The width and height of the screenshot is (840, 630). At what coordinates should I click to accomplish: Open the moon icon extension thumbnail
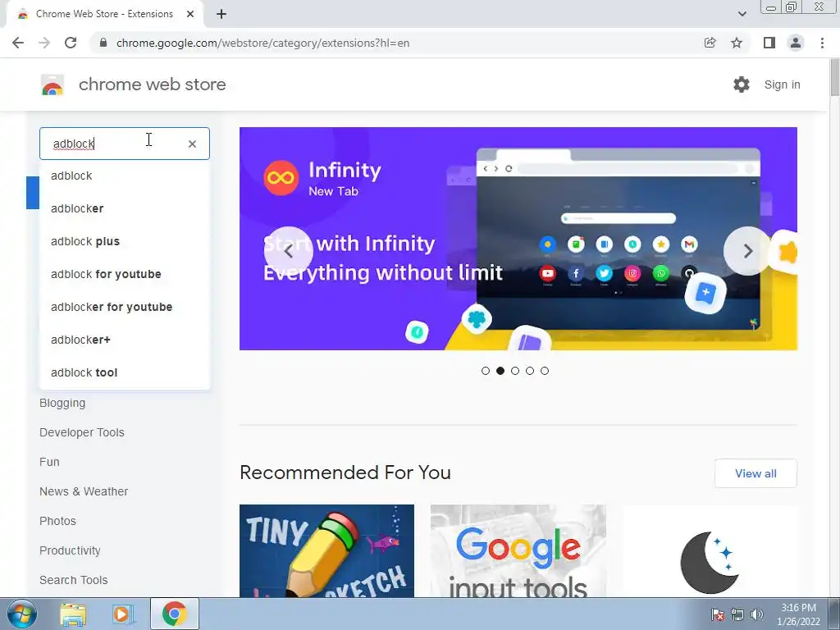710,550
